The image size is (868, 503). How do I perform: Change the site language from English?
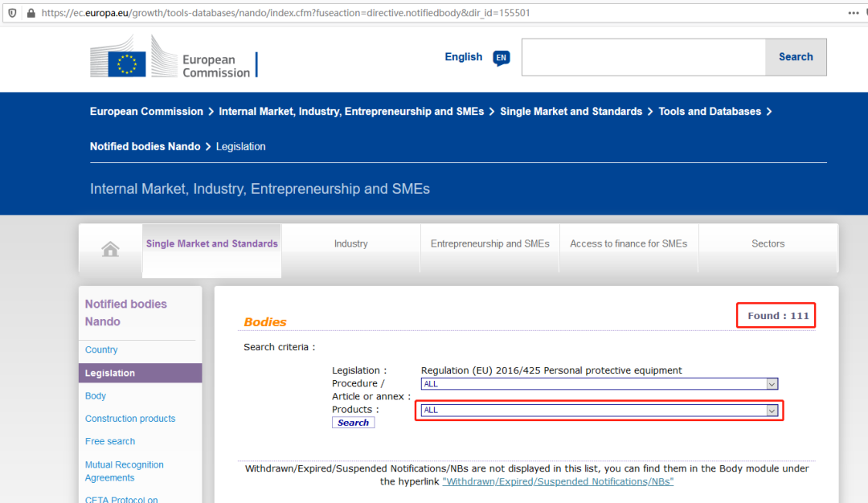pos(464,57)
